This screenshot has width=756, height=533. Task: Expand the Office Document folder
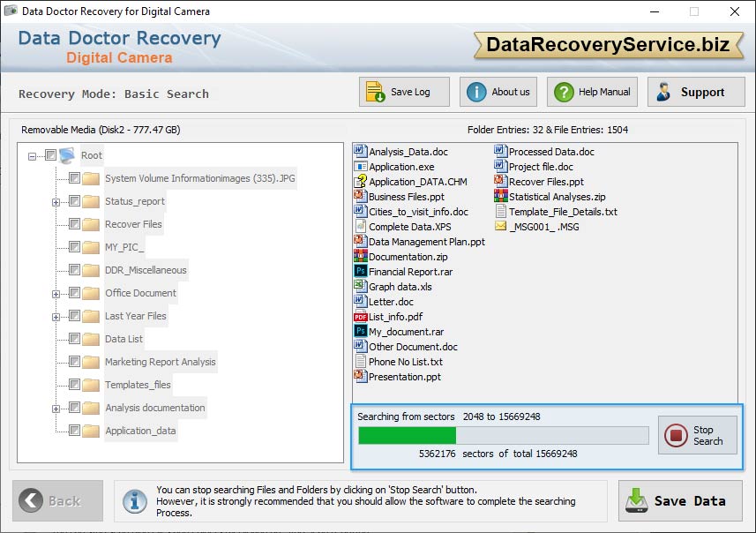[x=56, y=294]
